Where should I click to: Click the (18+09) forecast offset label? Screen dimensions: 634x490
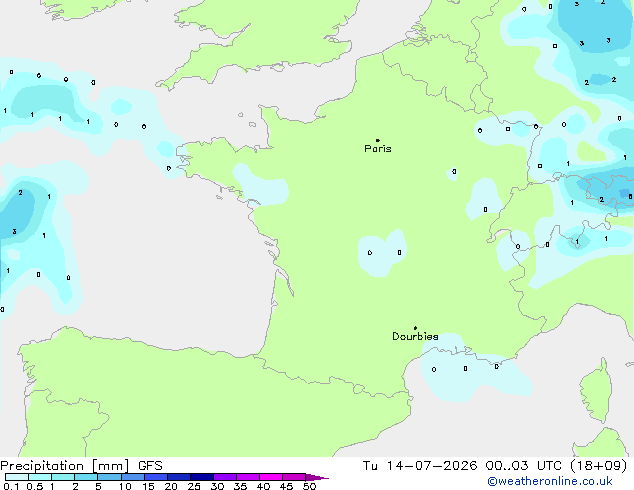pyautogui.click(x=598, y=466)
